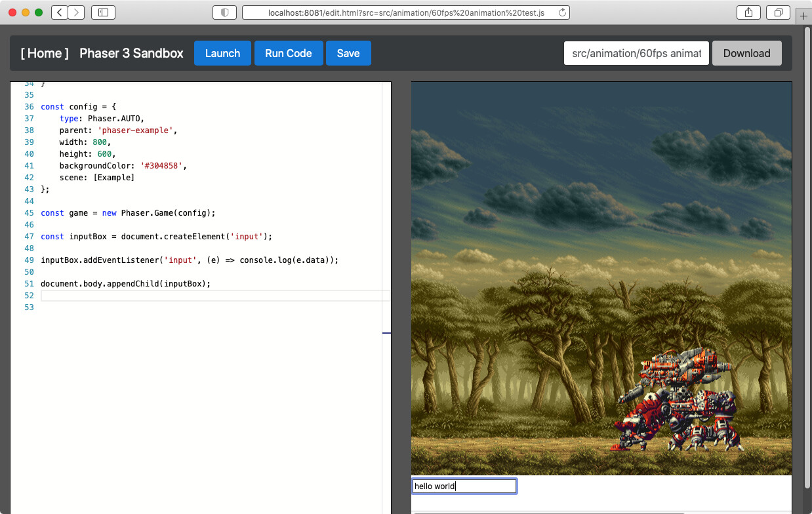Image resolution: width=812 pixels, height=514 pixels.
Task: Focus the filename field src/animation/60fps
Action: [x=636, y=53]
